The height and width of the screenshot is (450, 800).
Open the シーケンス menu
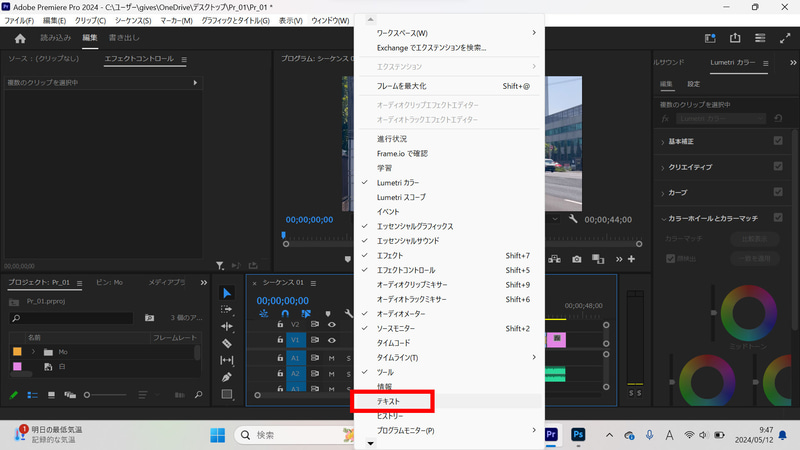point(133,20)
